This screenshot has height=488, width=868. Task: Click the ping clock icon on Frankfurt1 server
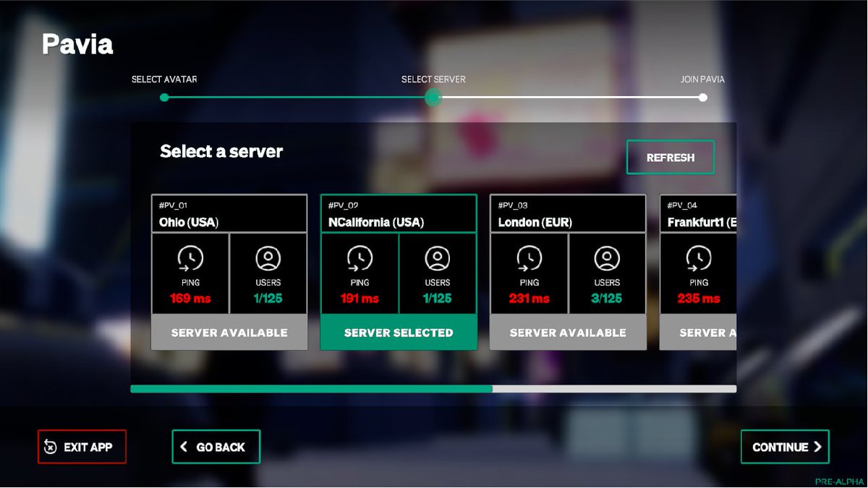point(698,259)
